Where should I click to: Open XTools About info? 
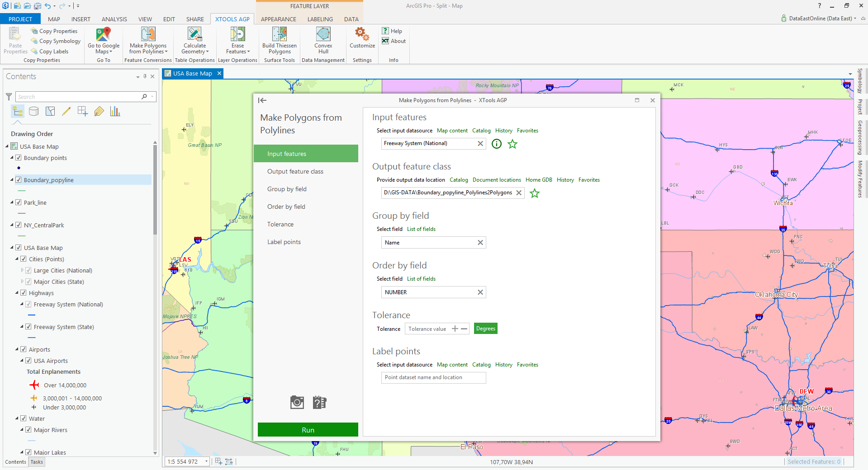[x=394, y=41]
